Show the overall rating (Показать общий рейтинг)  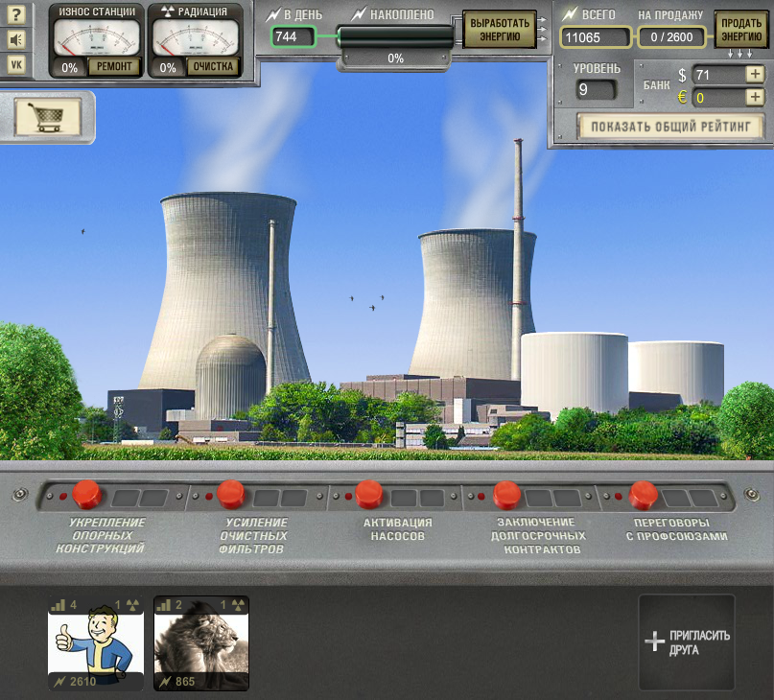pyautogui.click(x=669, y=126)
